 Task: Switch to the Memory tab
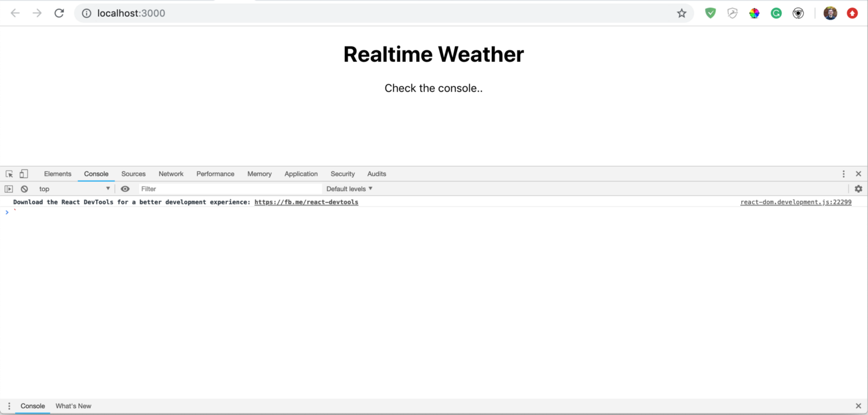259,174
